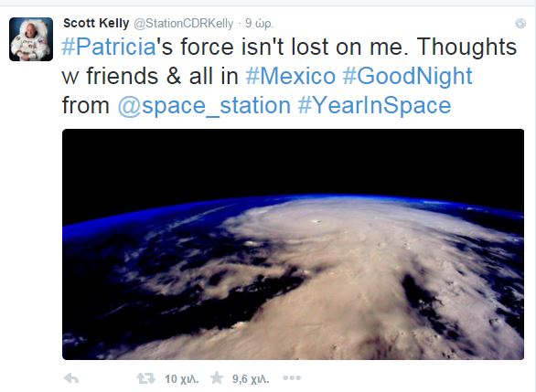Open the #Mexico hashtag
This screenshot has width=536, height=392.
291,76
